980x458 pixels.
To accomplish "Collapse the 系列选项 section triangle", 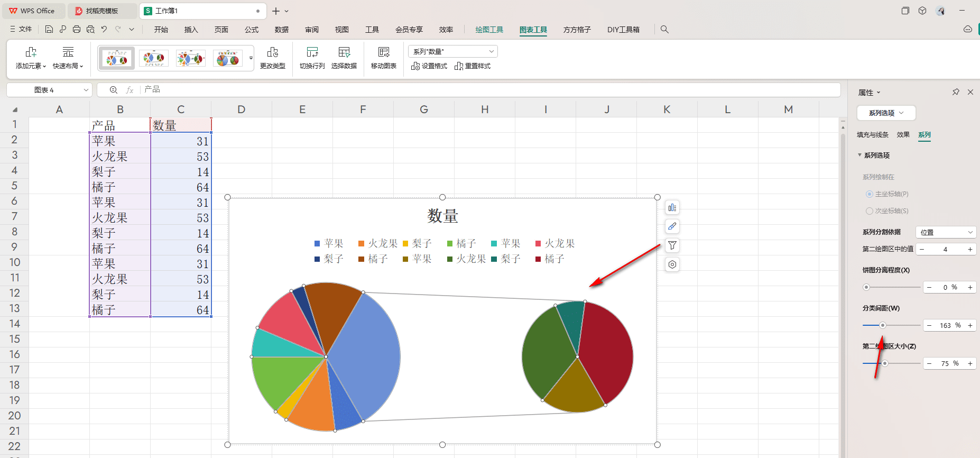I will pos(859,155).
